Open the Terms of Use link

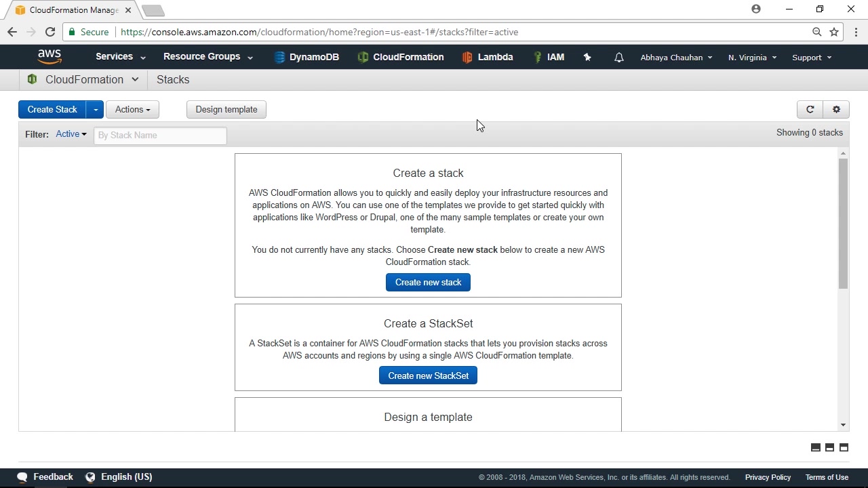point(827,477)
